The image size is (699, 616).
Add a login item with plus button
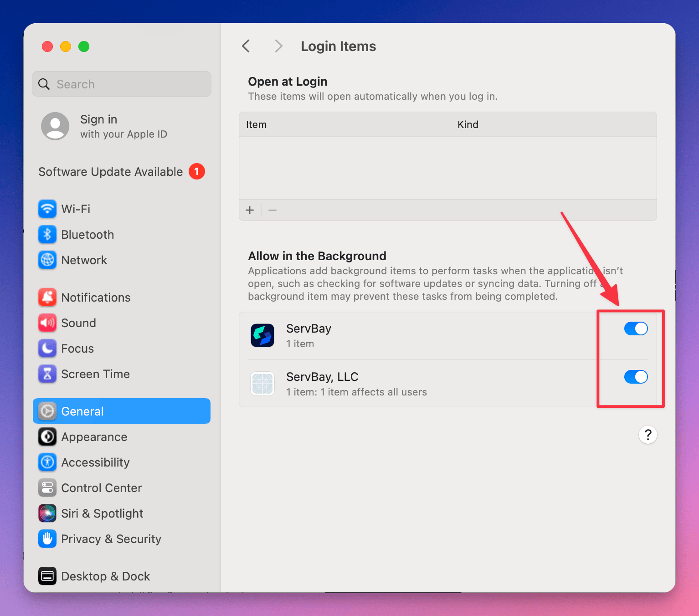250,210
